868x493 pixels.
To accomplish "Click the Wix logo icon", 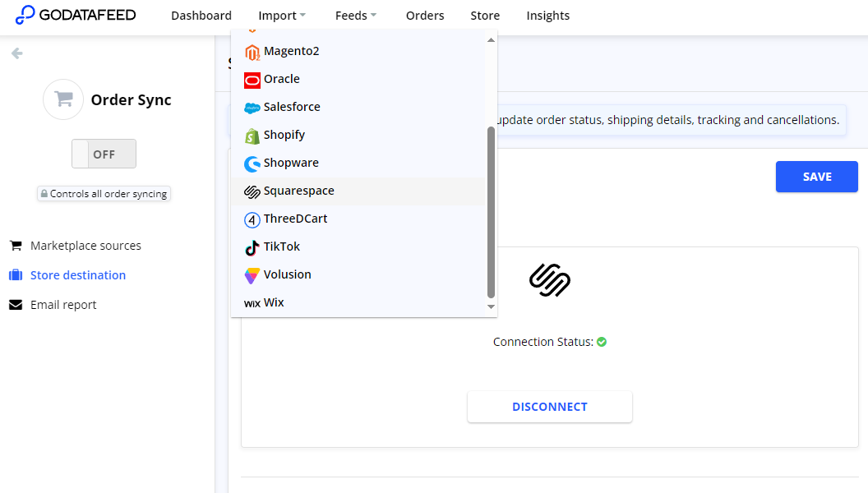I will coord(252,303).
